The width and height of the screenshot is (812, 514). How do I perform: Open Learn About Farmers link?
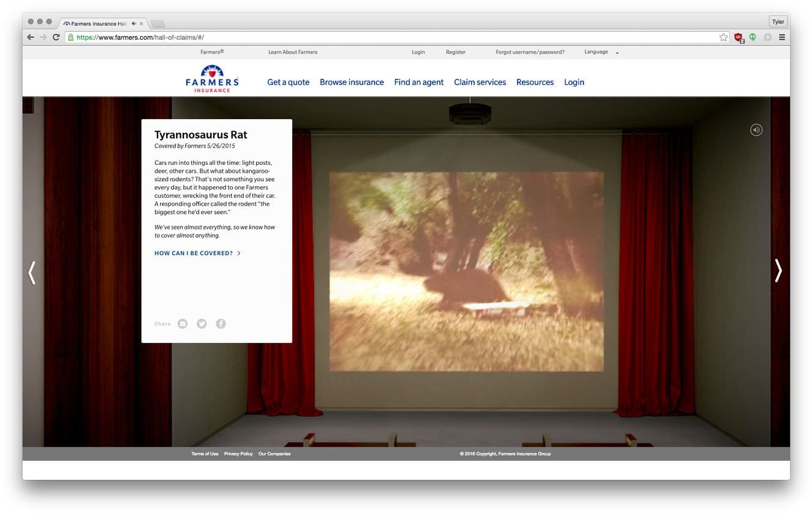(293, 52)
